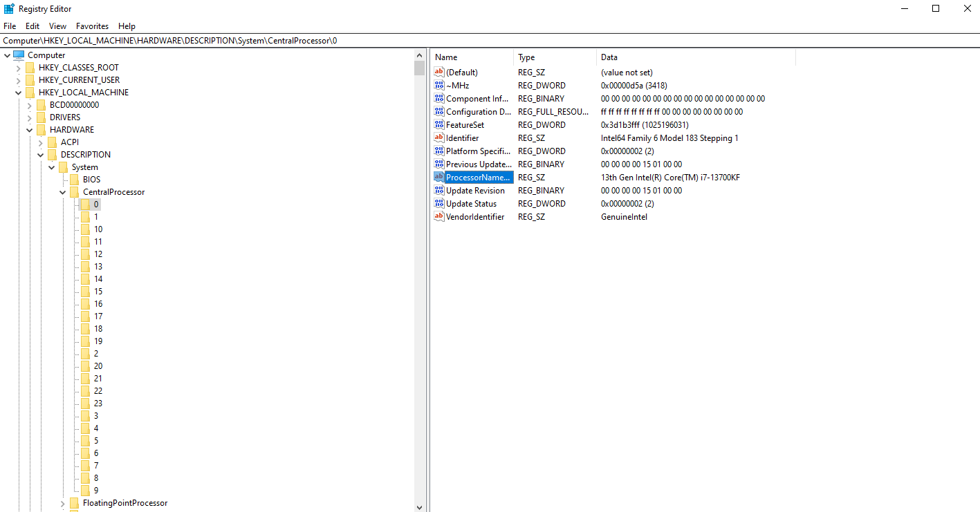Expand the FloatingPointProcessor key
This screenshot has width=980, height=512.
(x=63, y=503)
